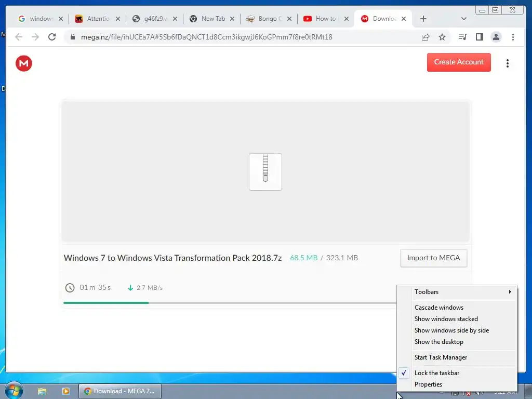Image resolution: width=532 pixels, height=399 pixels.
Task: Click the '68.5 MB' downloaded size text
Action: pos(303,258)
